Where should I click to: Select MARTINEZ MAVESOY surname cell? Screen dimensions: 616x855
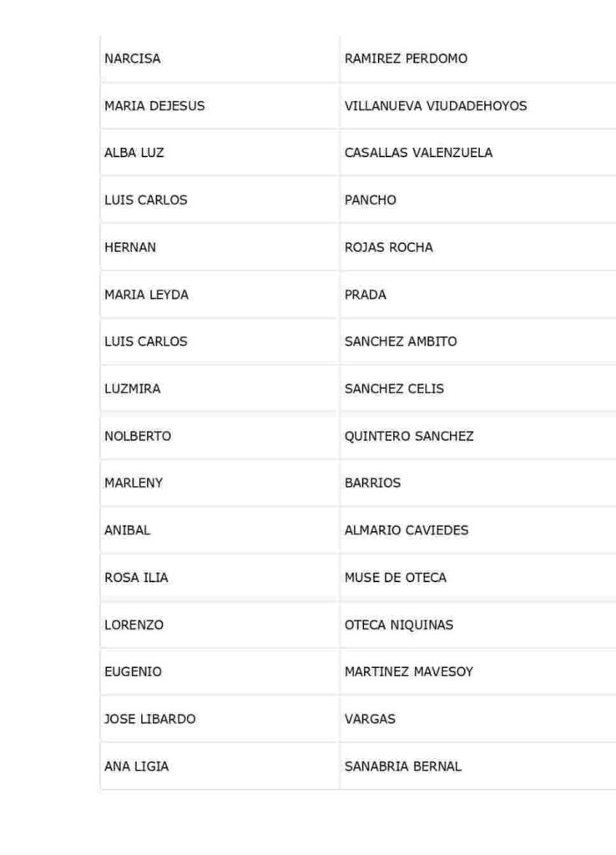pyautogui.click(x=478, y=672)
